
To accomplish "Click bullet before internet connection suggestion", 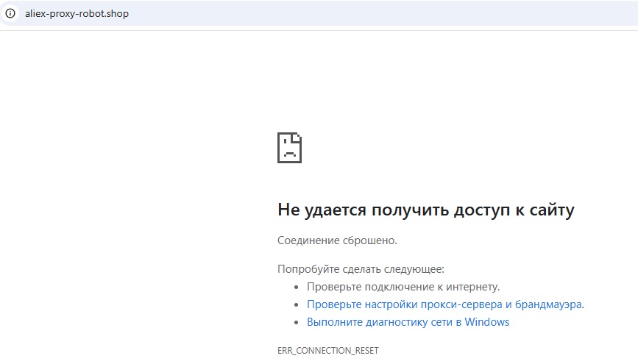I will point(297,287).
